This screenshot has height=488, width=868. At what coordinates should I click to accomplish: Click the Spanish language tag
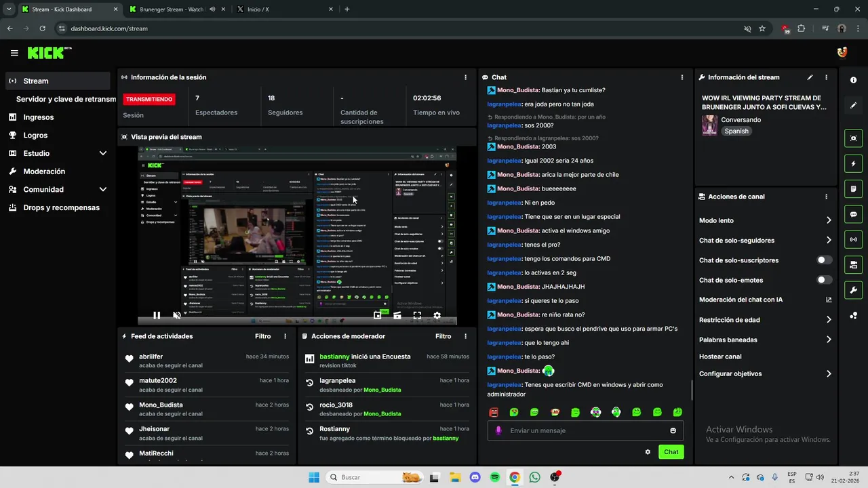click(x=736, y=131)
